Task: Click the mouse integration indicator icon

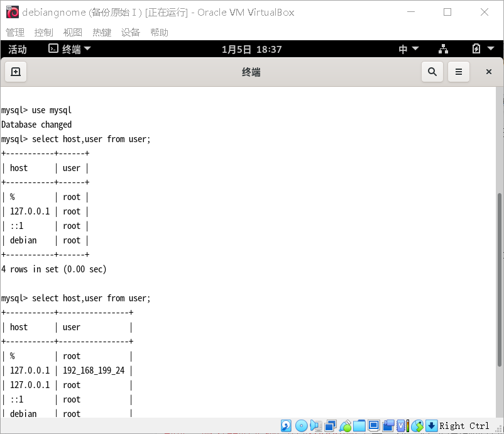Action: coord(417,426)
